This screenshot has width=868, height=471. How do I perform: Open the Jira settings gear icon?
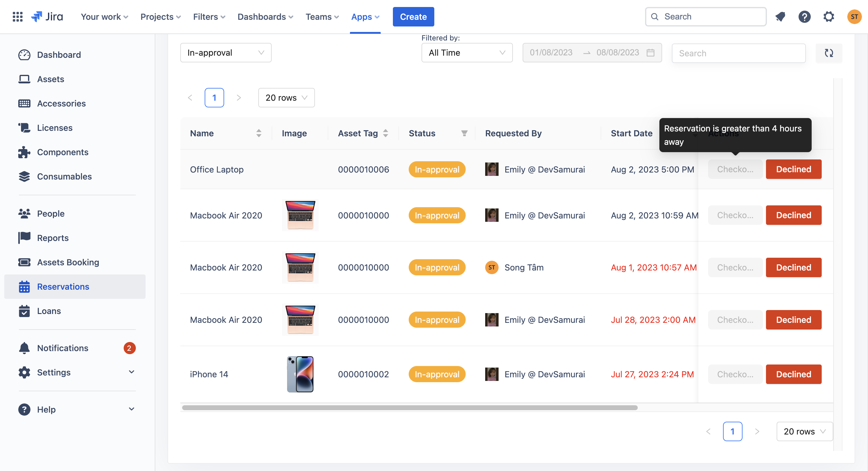click(x=828, y=16)
